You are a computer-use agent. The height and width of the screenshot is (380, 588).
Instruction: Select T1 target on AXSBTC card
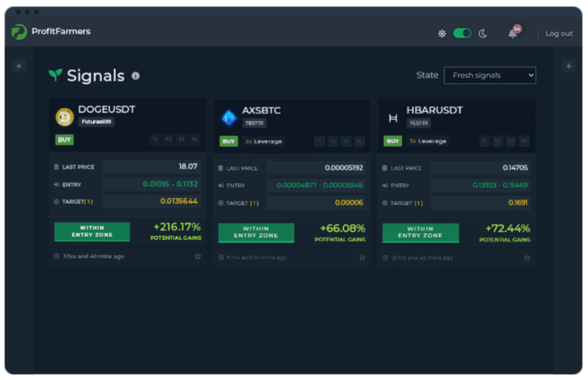click(319, 141)
